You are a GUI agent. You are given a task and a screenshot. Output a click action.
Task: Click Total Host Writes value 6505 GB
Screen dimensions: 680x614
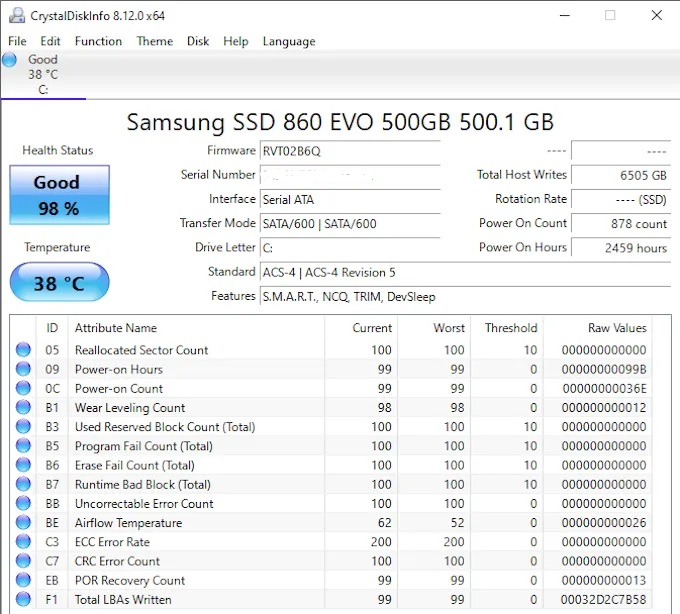(621, 176)
